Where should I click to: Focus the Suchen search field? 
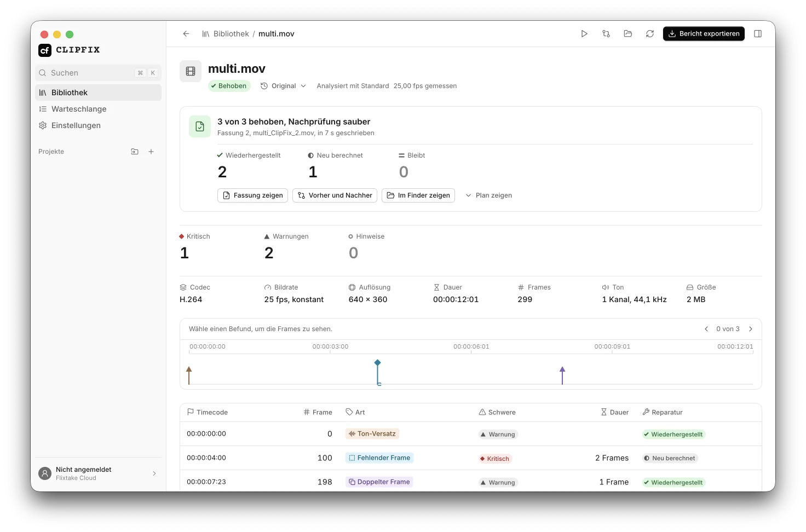[99, 73]
